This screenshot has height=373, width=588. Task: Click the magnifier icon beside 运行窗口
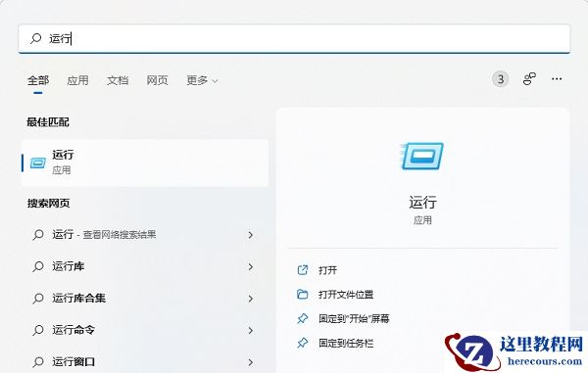(38, 362)
